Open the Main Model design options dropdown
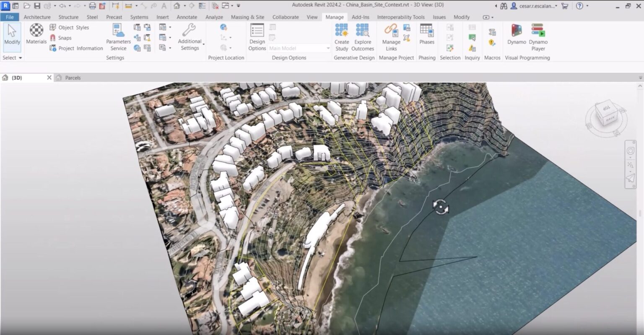Image resolution: width=644 pixels, height=335 pixels. [x=299, y=48]
